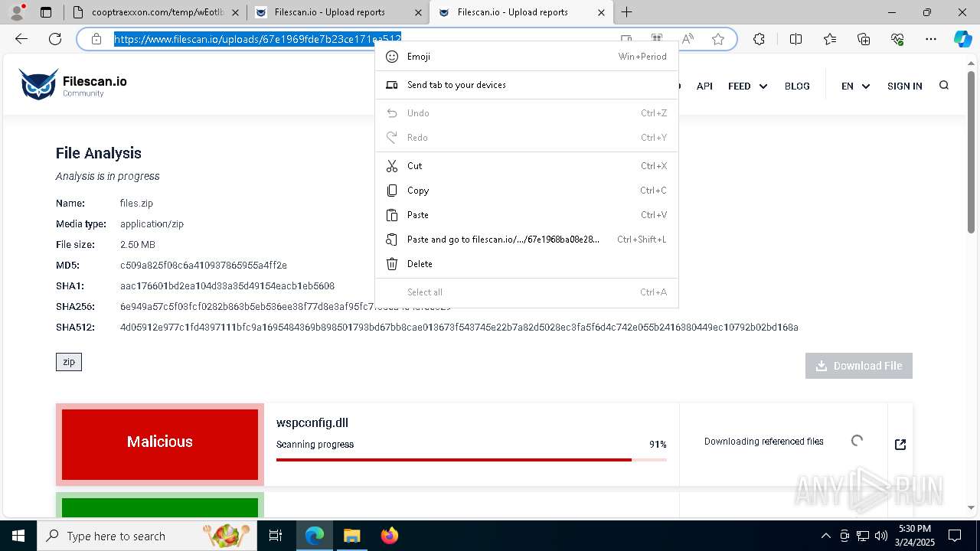Click the Download File button
This screenshot has width=980, height=551.
point(859,366)
